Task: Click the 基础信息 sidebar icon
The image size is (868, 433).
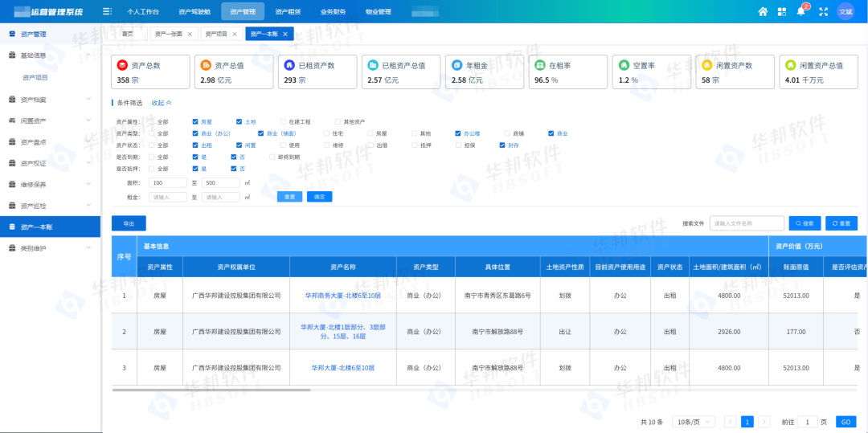Action: tap(12, 55)
